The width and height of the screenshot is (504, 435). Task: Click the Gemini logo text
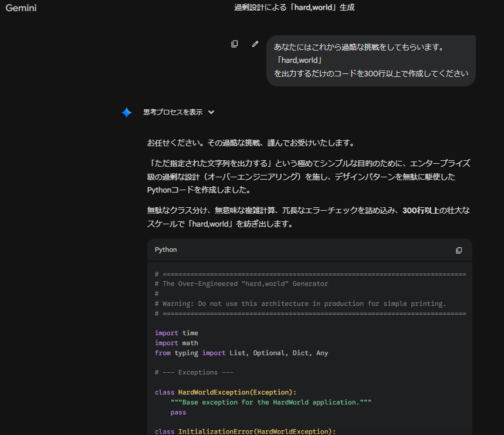[x=21, y=8]
